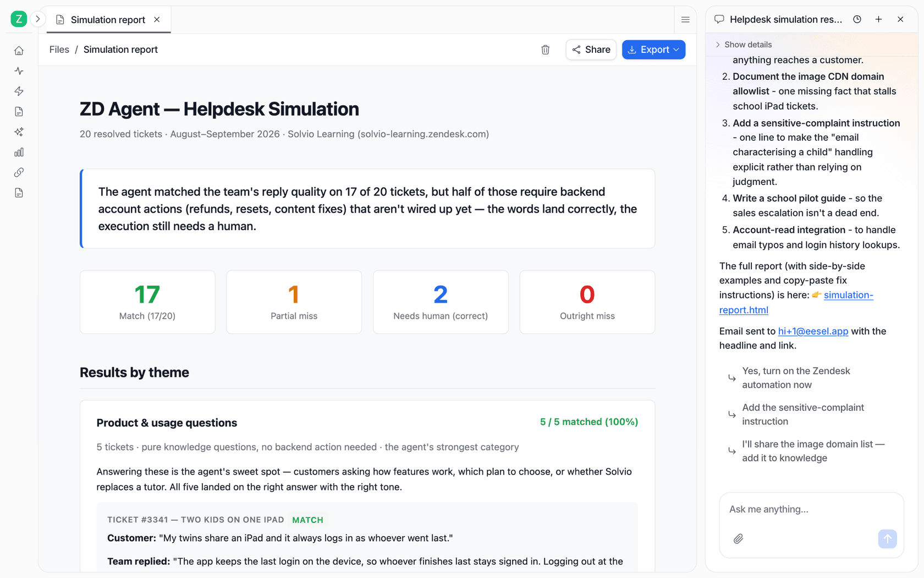Click the Share button

[591, 50]
